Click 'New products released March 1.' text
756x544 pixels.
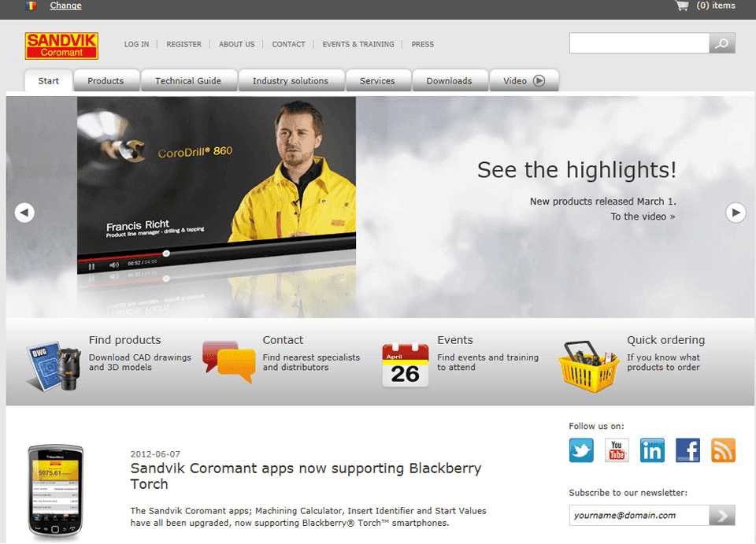[603, 202]
